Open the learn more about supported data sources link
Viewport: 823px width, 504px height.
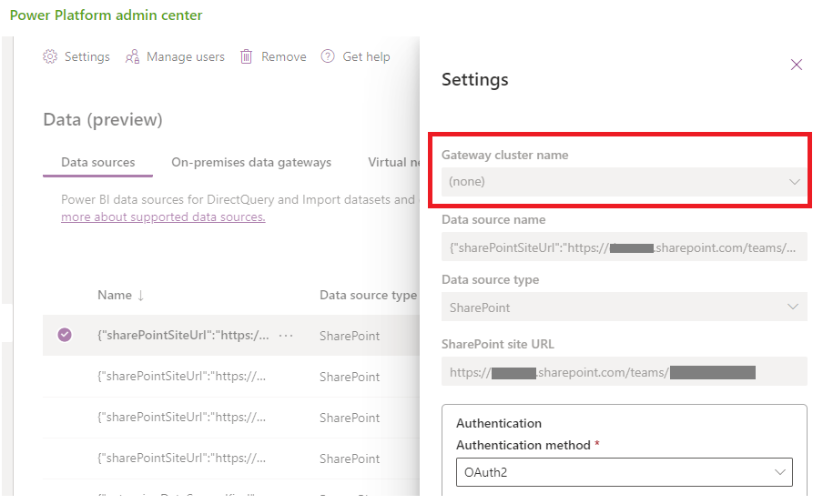163,217
